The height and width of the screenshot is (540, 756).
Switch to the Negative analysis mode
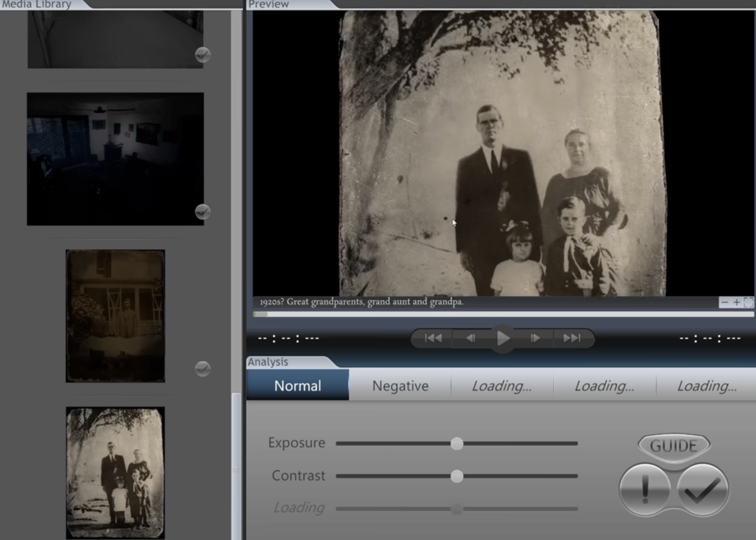point(400,386)
